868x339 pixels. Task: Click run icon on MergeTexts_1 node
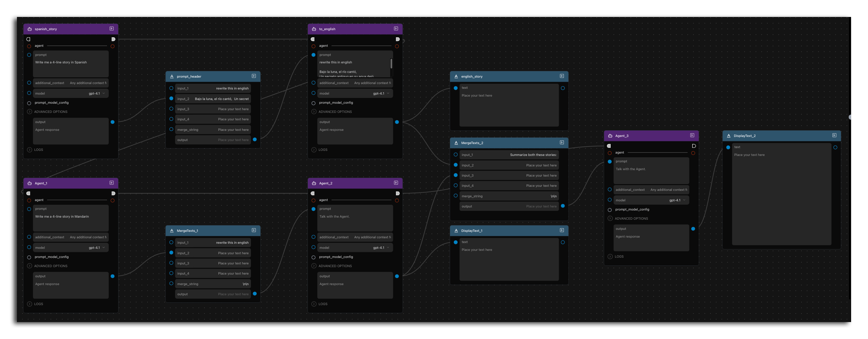[254, 231]
